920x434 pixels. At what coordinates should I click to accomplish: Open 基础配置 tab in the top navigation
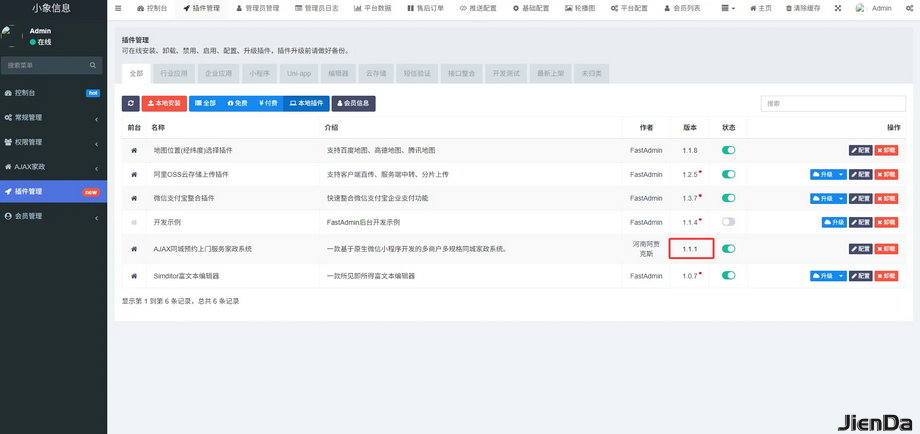coord(531,9)
